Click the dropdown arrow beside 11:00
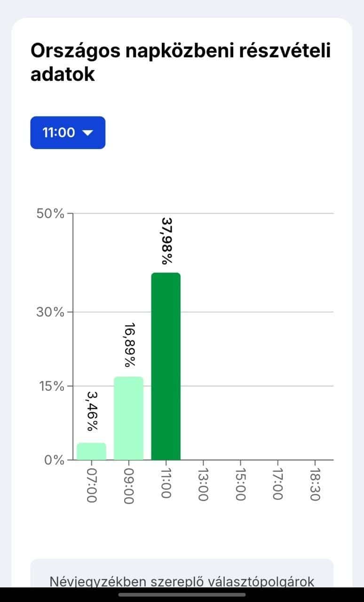This screenshot has height=602, width=364. pyautogui.click(x=88, y=133)
